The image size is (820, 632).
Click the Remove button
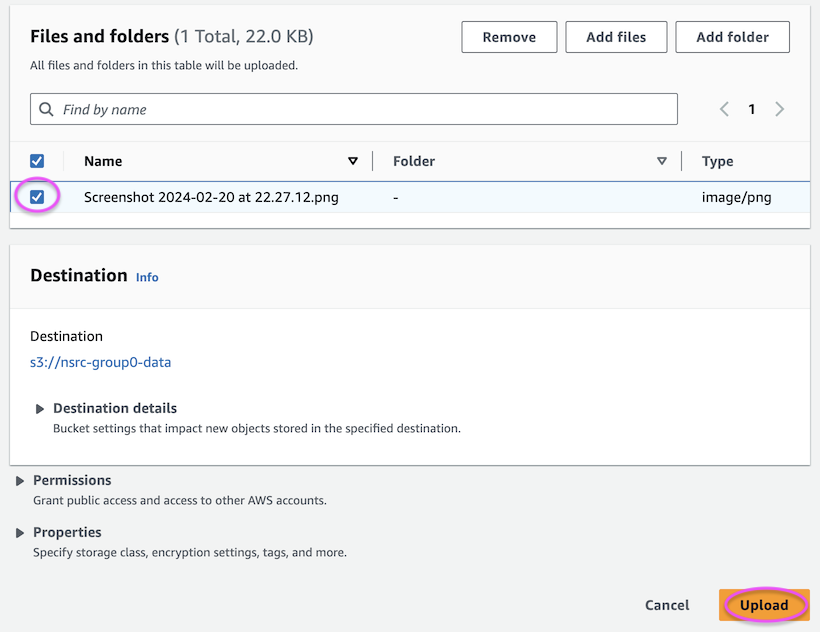509,37
